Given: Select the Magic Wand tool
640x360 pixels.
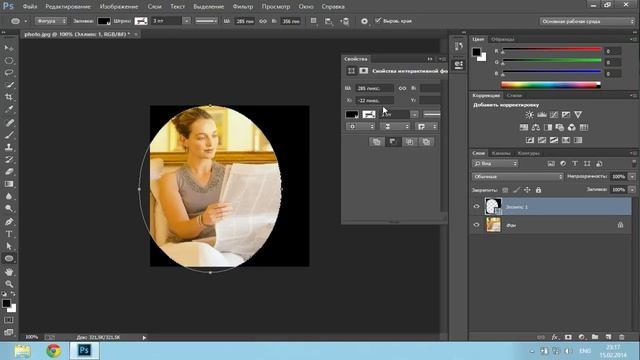Looking at the screenshot, I should pyautogui.click(x=9, y=85).
